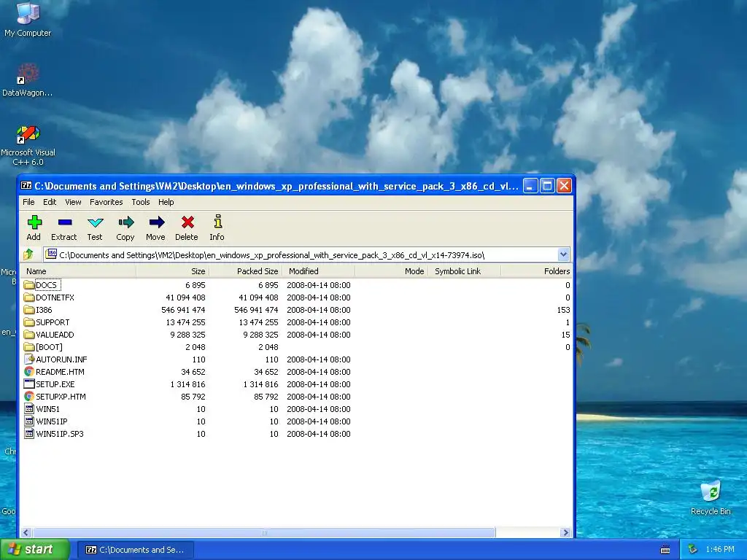Sort by the Symbolic Link column header
Screen dimensions: 747x560
coord(465,271)
